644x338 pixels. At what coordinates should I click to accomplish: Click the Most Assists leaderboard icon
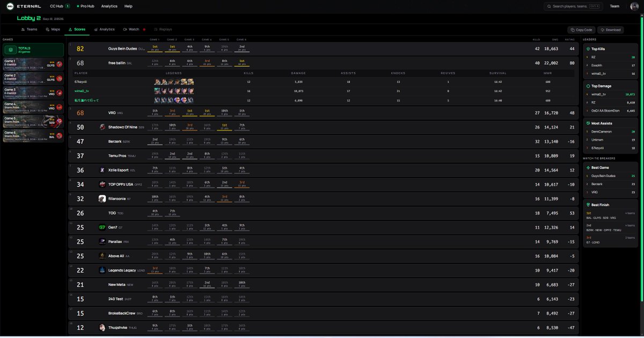588,123
